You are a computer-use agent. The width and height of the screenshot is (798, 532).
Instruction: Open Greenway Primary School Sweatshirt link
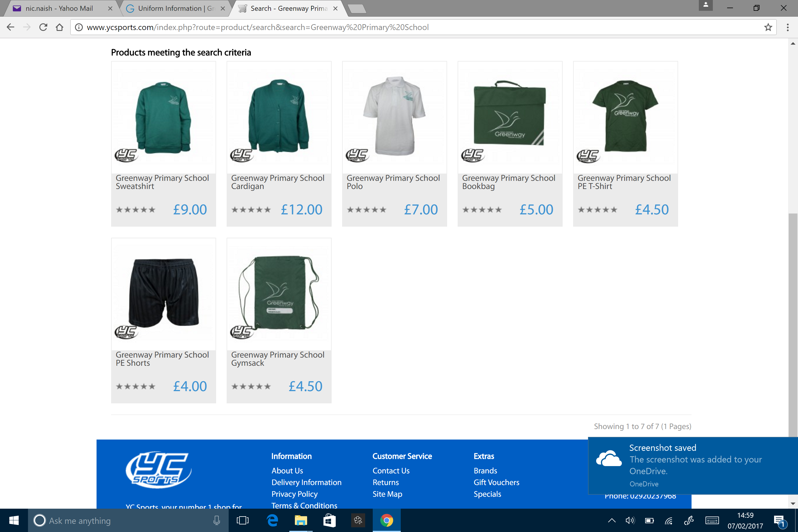[x=162, y=182]
